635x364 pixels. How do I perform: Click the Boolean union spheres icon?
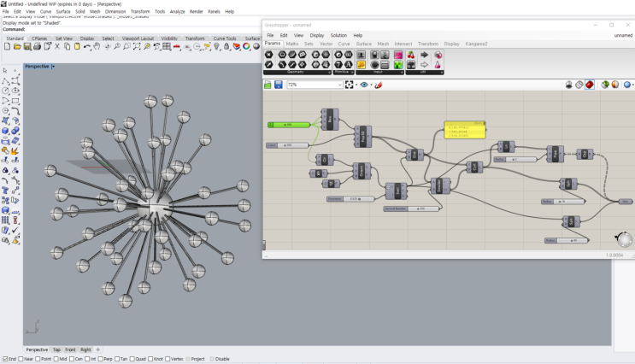(15, 131)
